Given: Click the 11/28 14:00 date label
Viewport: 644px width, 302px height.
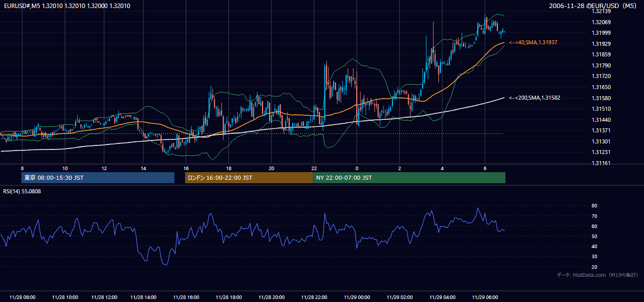Looking at the screenshot, I should (143, 297).
